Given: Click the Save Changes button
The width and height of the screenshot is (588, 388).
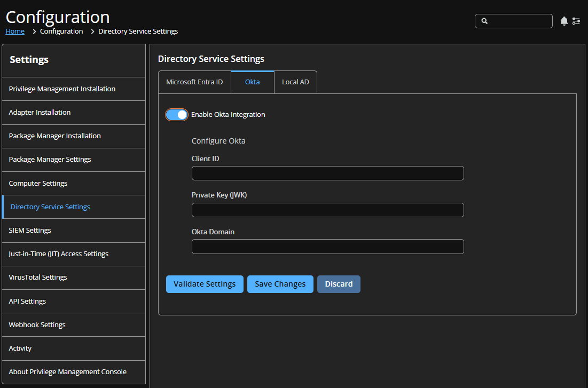Looking at the screenshot, I should pos(280,284).
